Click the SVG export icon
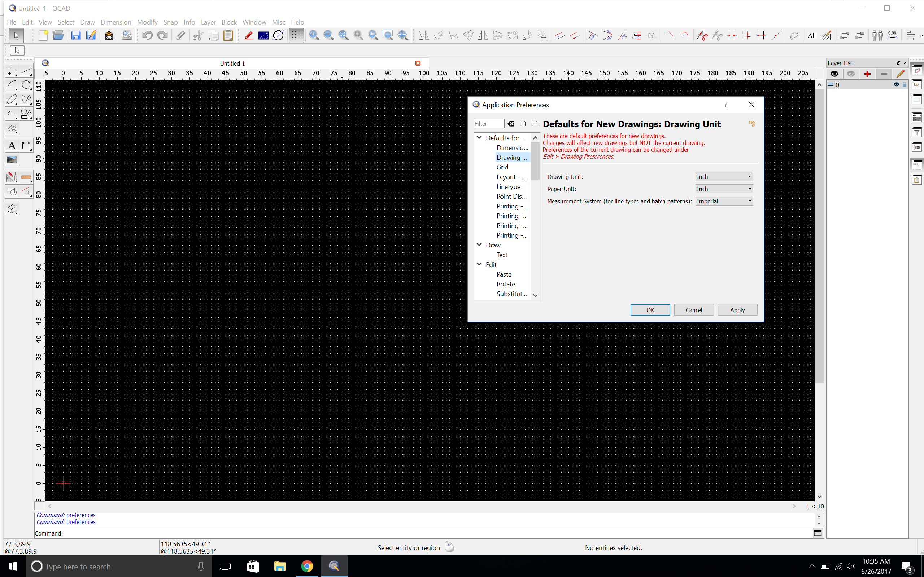This screenshot has height=577, width=924. pyautogui.click(x=109, y=35)
